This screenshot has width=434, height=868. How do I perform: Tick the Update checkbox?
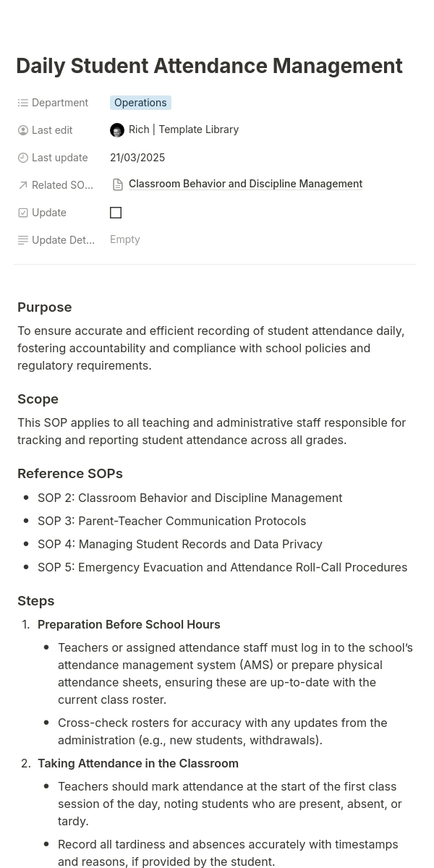pos(116,213)
